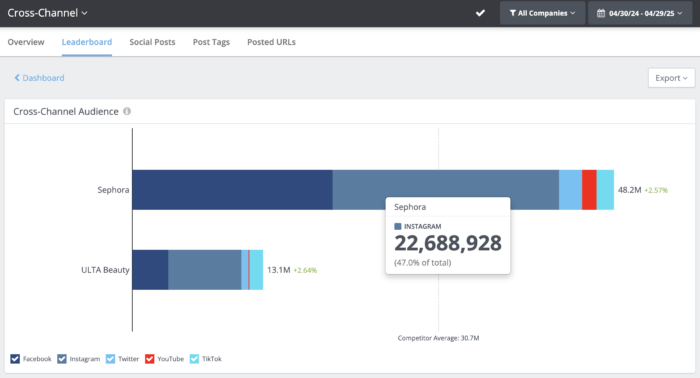Viewport: 700px width, 378px height.
Task: Click the (47.0% of total) tooltip text
Action: (x=423, y=262)
